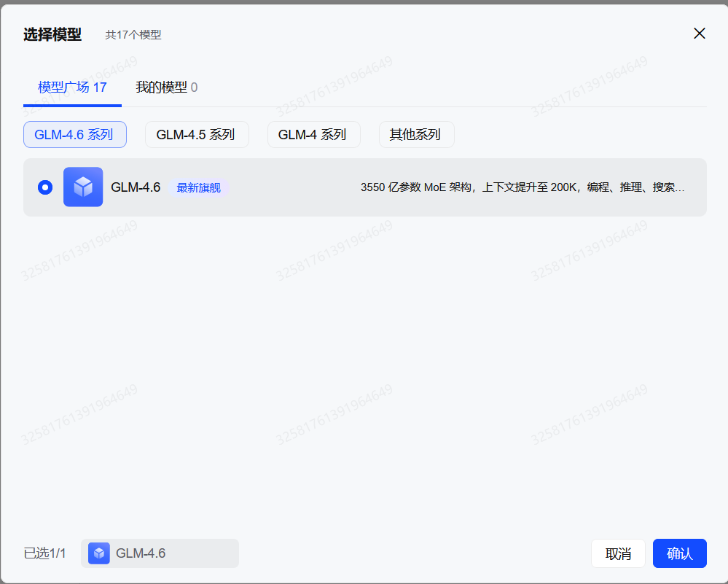The width and height of the screenshot is (728, 584).
Task: Confirm selection with 确认 button
Action: pos(680,553)
